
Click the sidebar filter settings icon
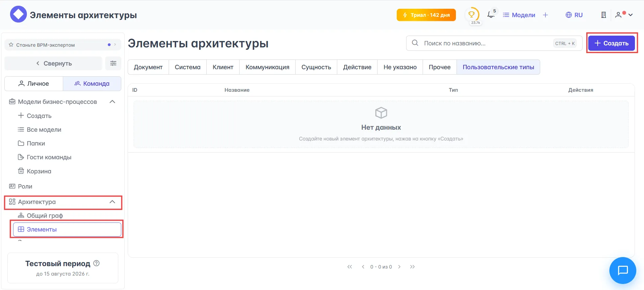pyautogui.click(x=113, y=63)
